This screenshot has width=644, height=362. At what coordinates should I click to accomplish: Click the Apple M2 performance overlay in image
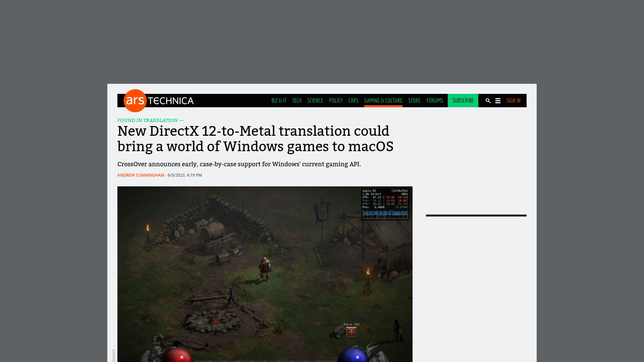(385, 204)
